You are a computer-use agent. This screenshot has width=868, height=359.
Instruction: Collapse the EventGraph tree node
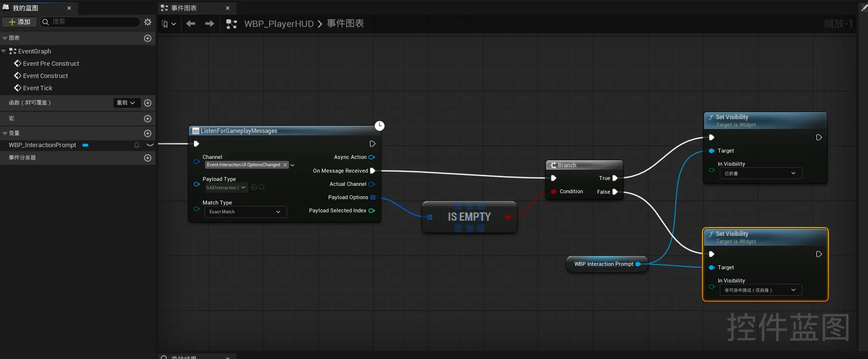4,51
